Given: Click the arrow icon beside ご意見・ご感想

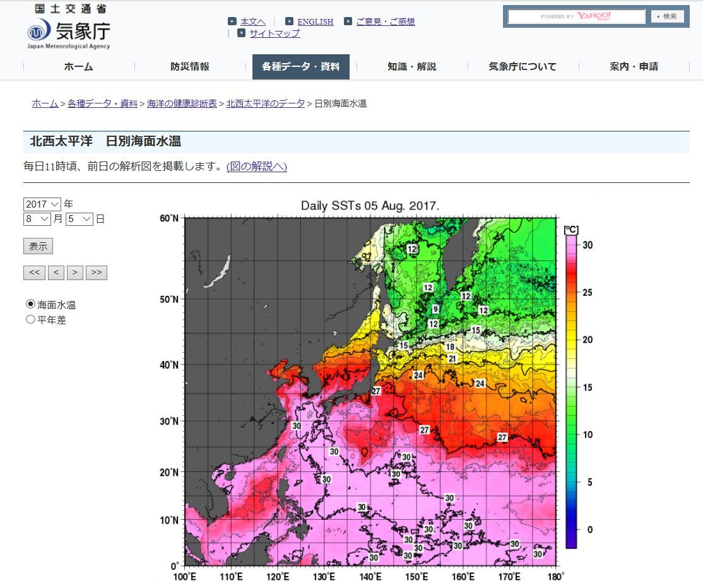Looking at the screenshot, I should [x=348, y=21].
